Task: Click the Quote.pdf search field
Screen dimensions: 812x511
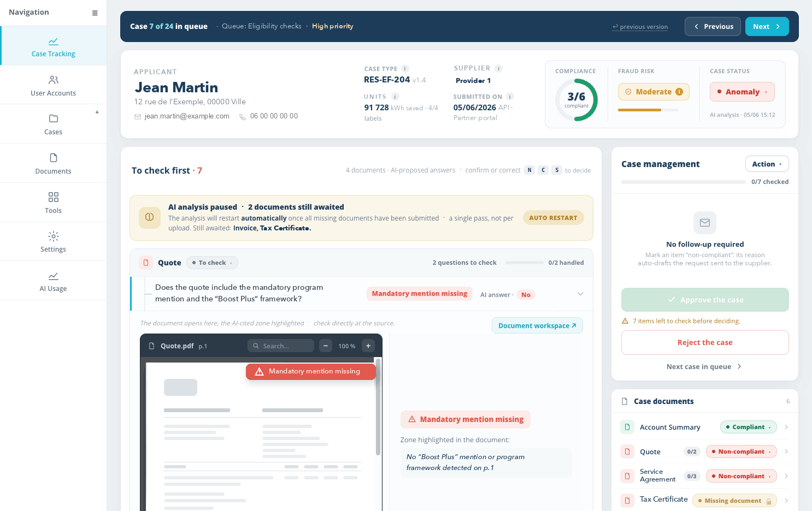Action: pos(281,346)
